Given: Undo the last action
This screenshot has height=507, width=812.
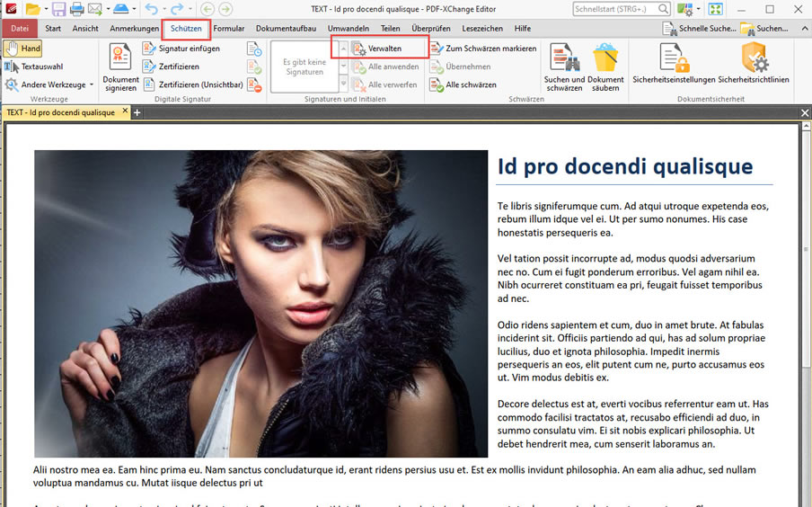Looking at the screenshot, I should [x=151, y=9].
